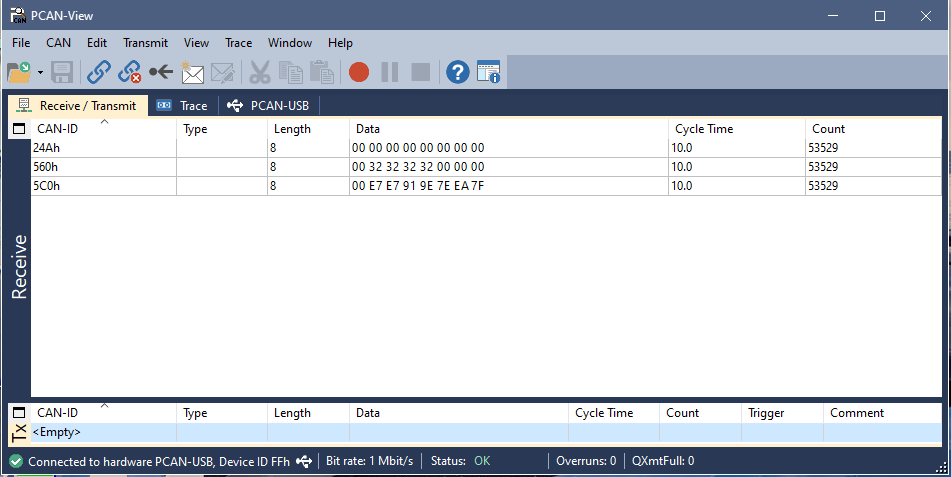The image size is (951, 477).
Task: Click the Paste clipboard icon
Action: tap(321, 72)
